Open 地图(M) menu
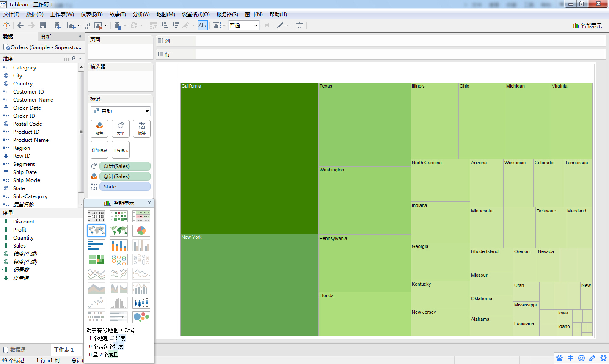The width and height of the screenshot is (609, 364). pos(166,14)
